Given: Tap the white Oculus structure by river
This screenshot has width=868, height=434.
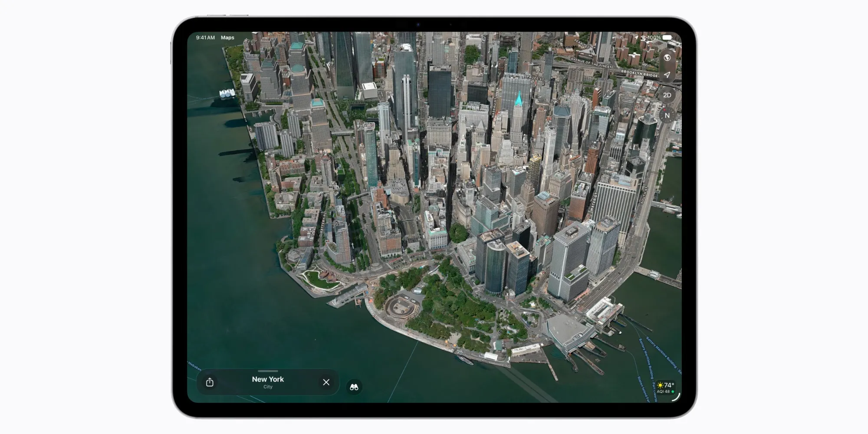Looking at the screenshot, I should [x=227, y=93].
